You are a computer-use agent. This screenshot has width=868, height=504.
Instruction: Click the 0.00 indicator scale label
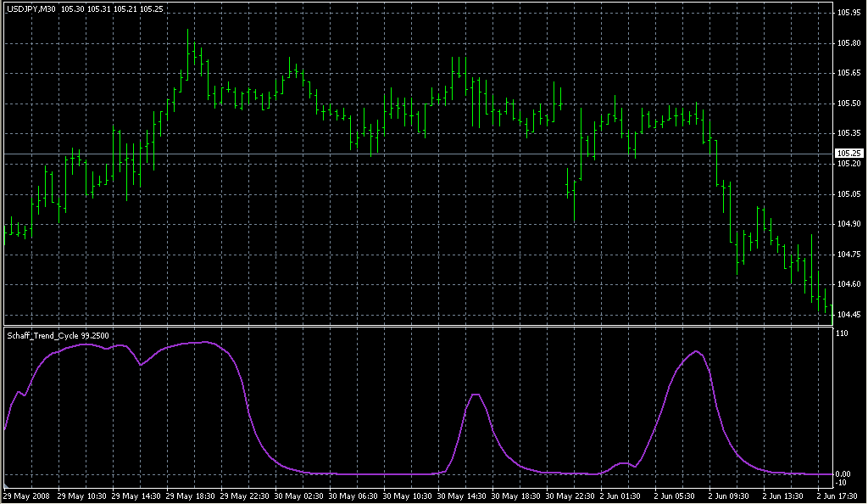843,473
